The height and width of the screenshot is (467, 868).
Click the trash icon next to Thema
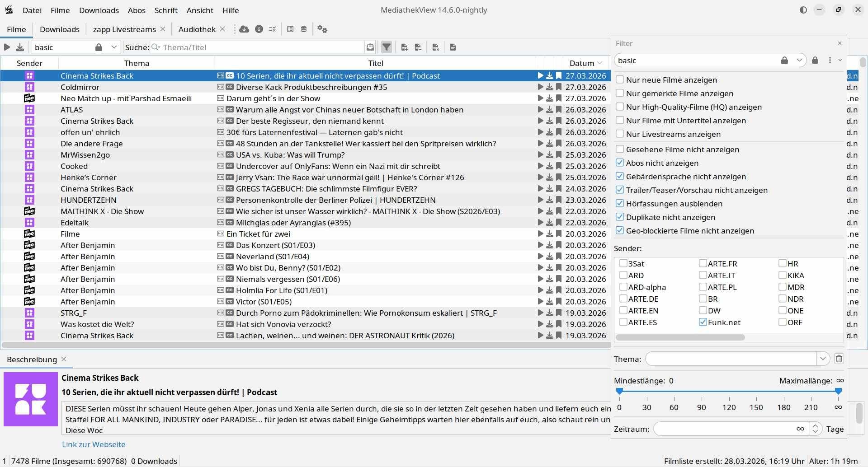coord(839,359)
